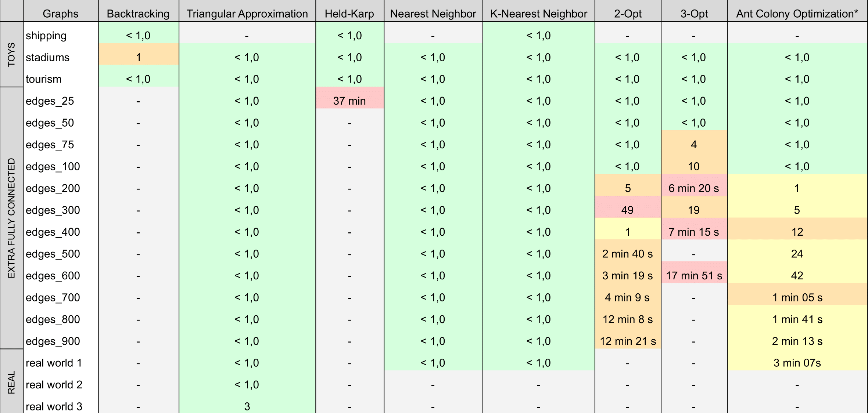Screen dimensions: 868x413
Task: Click the Ant Colony Optimization* header
Action: point(797,14)
